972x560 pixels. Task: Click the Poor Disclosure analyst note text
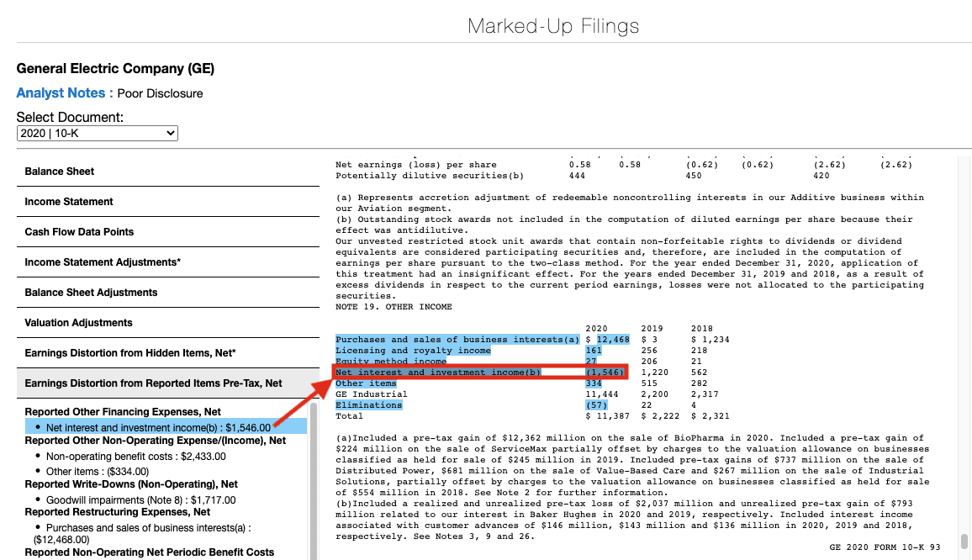pos(160,93)
